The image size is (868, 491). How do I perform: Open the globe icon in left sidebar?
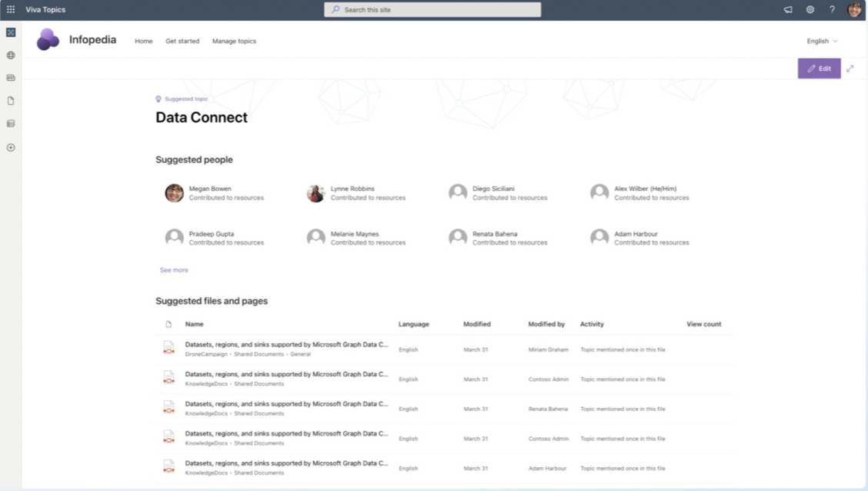click(x=11, y=55)
